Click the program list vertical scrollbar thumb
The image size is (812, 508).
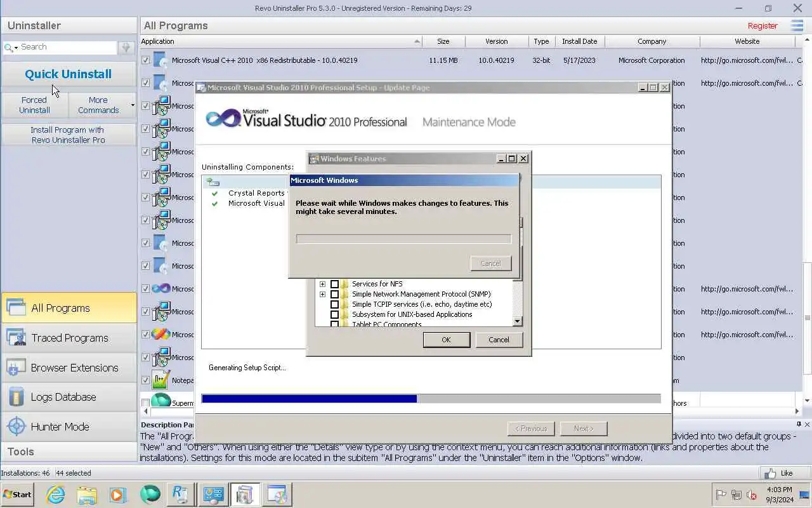(x=807, y=319)
